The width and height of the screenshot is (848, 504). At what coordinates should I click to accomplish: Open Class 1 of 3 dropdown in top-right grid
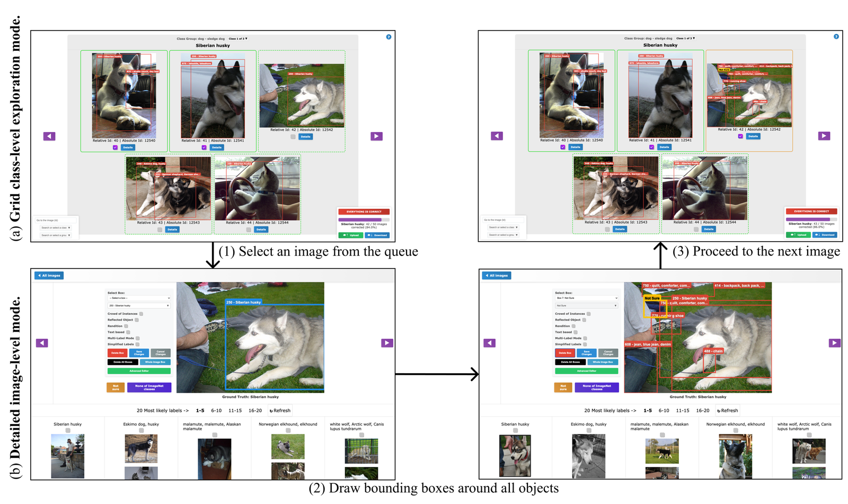pos(685,38)
